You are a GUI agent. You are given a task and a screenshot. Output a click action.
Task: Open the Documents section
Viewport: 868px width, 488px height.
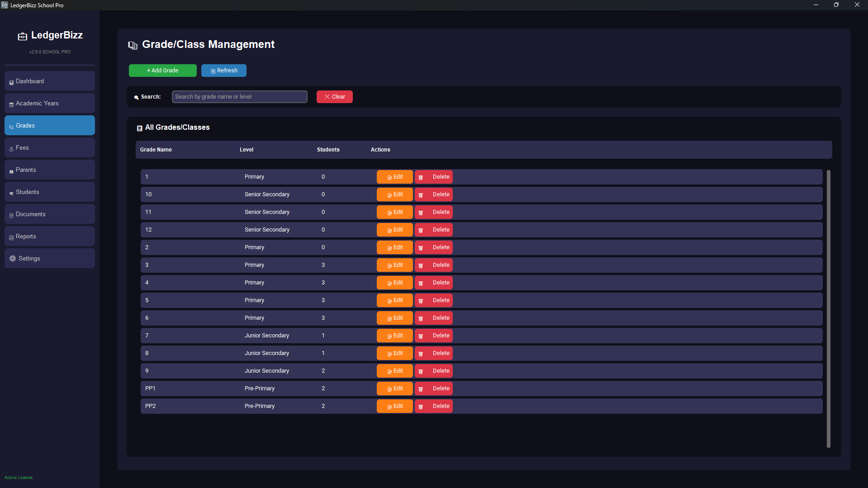tap(50, 214)
